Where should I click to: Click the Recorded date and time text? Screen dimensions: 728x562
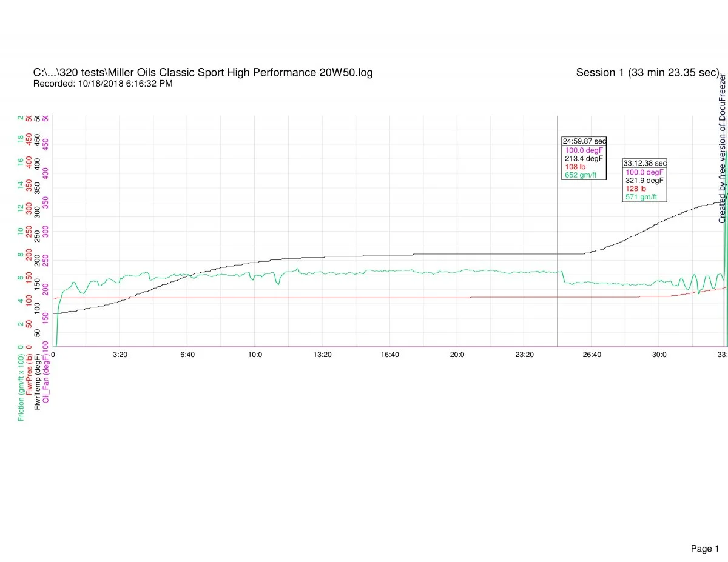pyautogui.click(x=103, y=84)
